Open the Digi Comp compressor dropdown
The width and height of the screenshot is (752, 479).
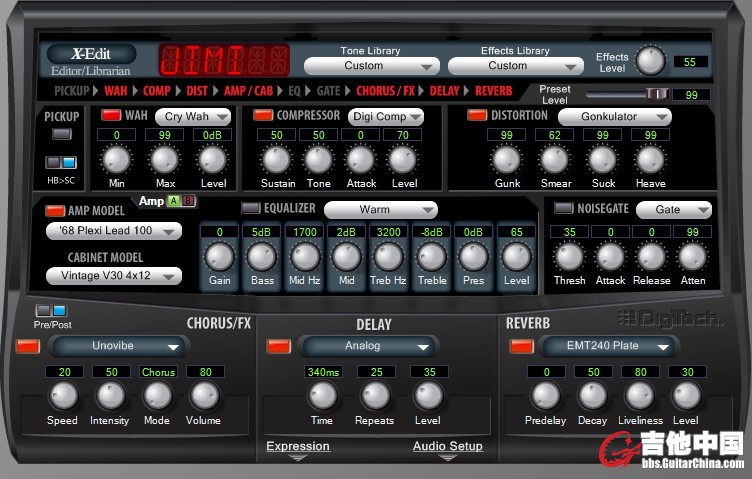pyautogui.click(x=386, y=117)
